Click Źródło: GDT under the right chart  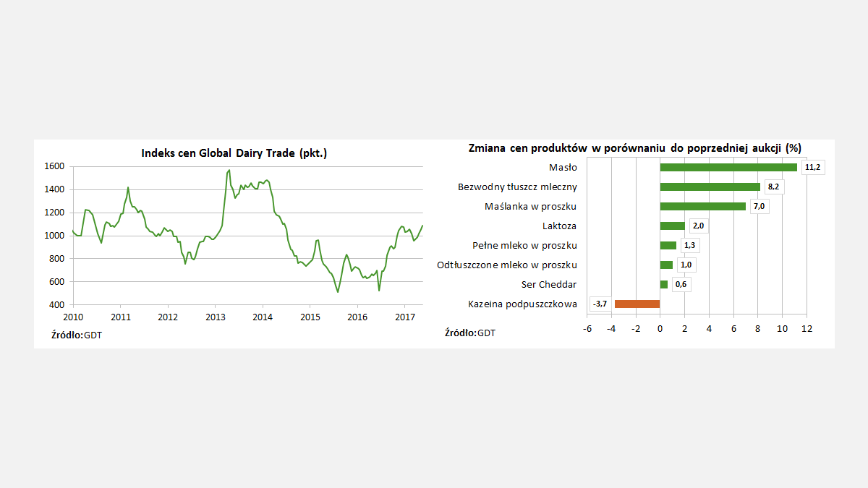[470, 333]
